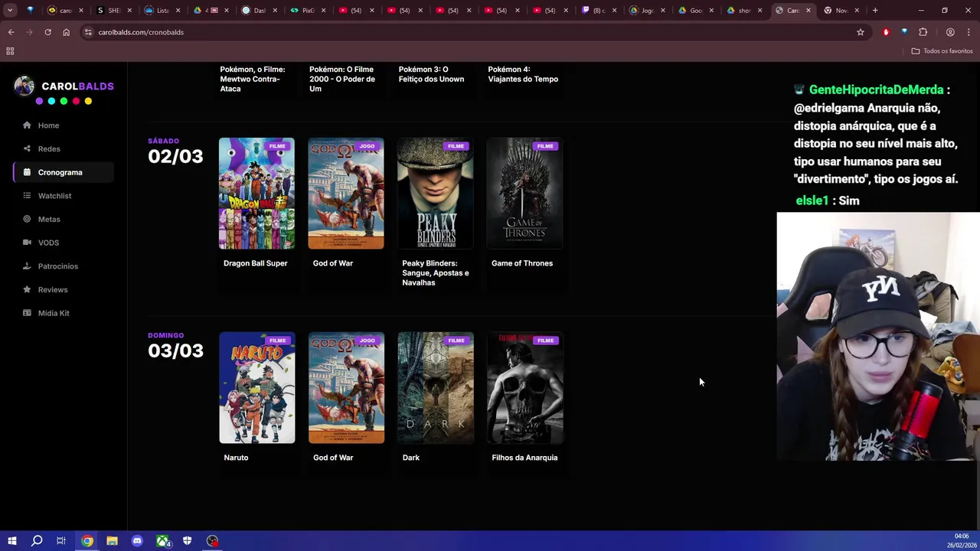This screenshot has width=980, height=551.
Task: Click Pokémon 4: Viajantes do Tempo title
Action: pos(523,74)
